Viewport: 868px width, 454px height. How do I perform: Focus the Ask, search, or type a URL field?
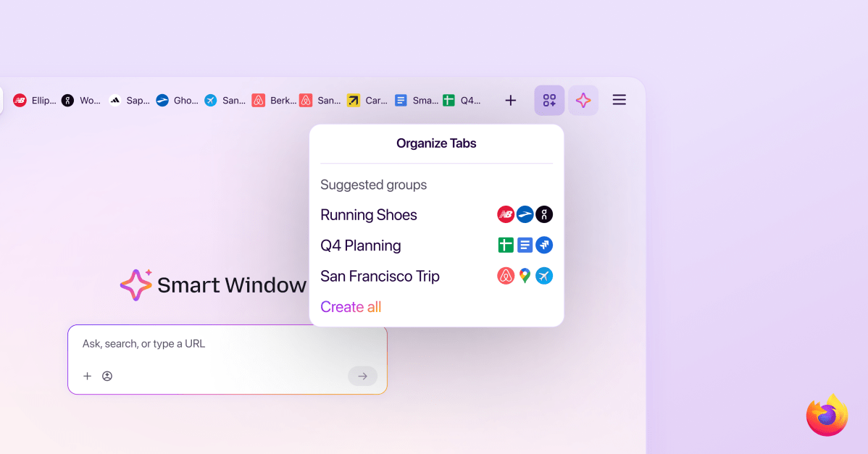pos(227,359)
